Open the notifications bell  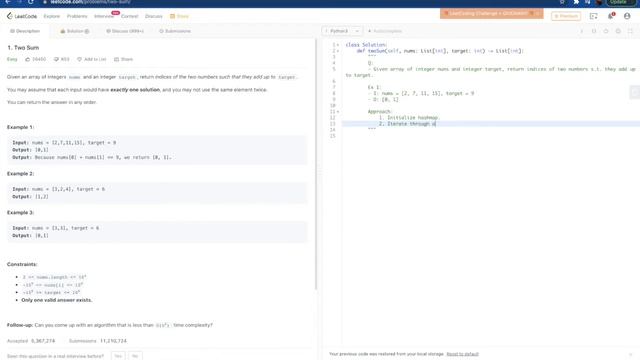(611, 16)
